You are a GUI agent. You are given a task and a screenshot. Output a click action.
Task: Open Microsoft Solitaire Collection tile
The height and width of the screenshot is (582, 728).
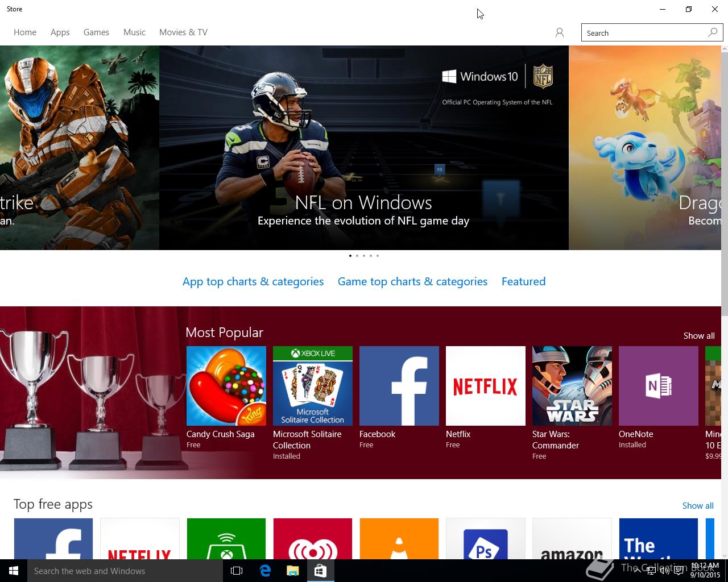313,386
